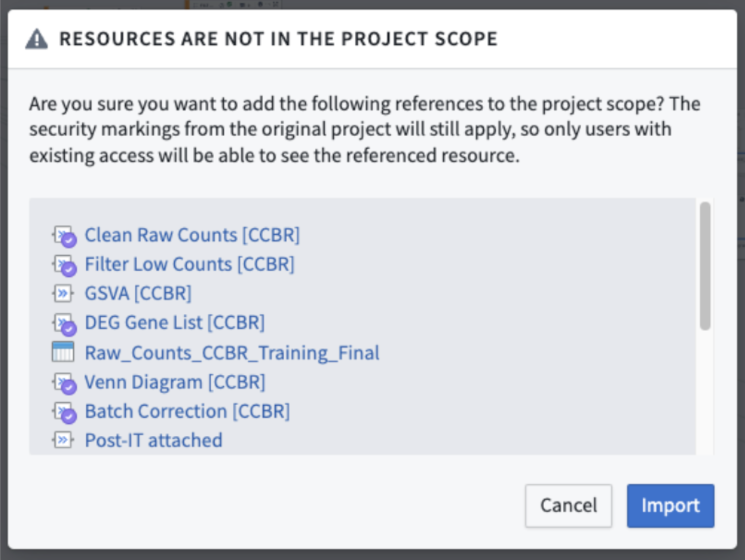The width and height of the screenshot is (745, 560).
Task: Click the Batch Correction template icon
Action: (64, 412)
